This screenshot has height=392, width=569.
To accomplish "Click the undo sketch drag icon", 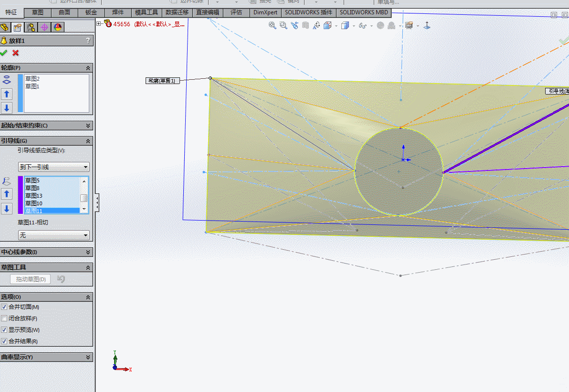I will pyautogui.click(x=61, y=279).
